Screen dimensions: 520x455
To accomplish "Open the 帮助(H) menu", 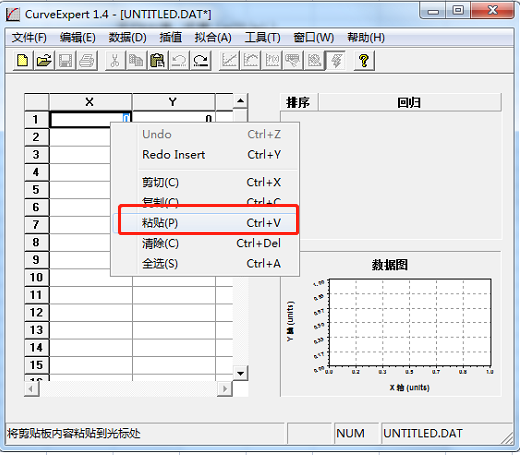I will (x=366, y=37).
